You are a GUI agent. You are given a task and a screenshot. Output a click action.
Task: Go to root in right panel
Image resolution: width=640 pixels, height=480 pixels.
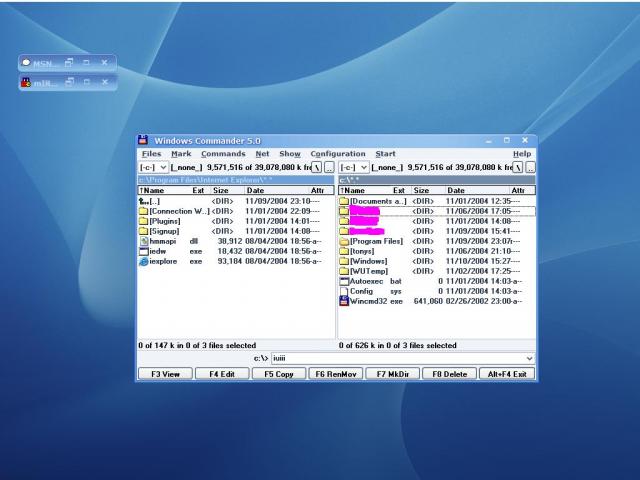[518, 167]
